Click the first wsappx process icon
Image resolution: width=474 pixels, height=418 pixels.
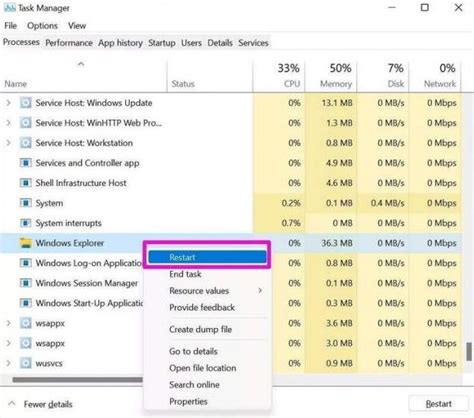(26, 323)
